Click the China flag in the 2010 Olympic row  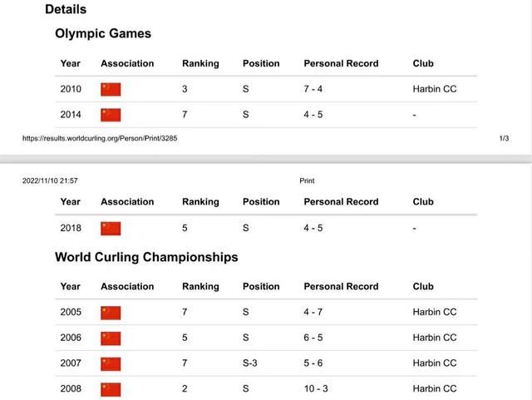click(111, 89)
